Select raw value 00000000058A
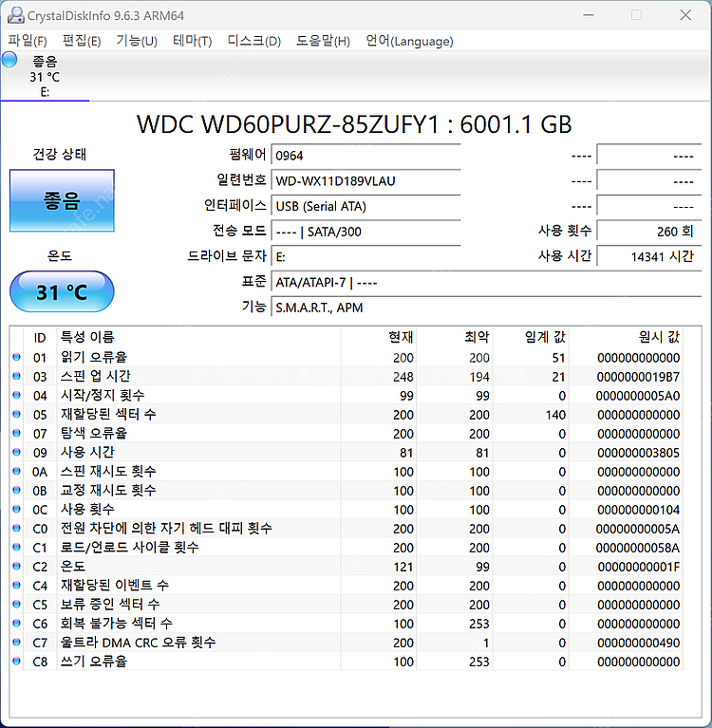This screenshot has width=712, height=728. pyautogui.click(x=638, y=548)
